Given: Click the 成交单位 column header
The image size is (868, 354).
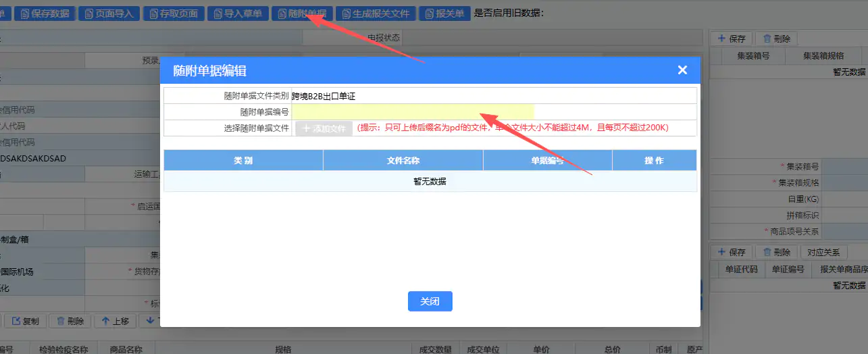Looking at the screenshot, I should tap(482, 349).
